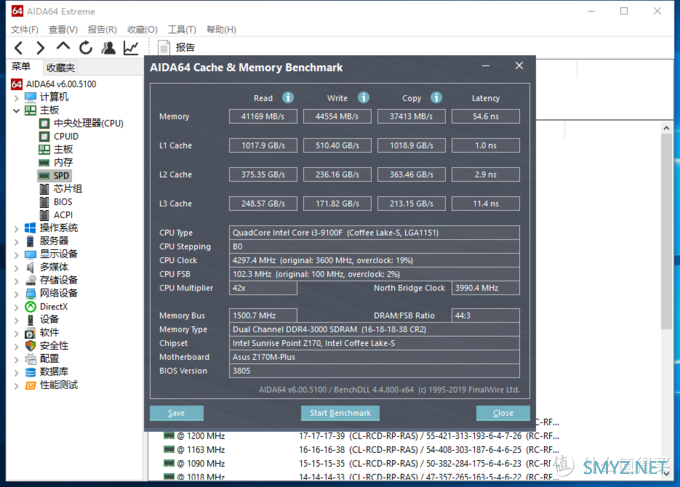Viewport: 680px width, 487px height.
Task: Open the graph chart toolbar icon
Action: (x=131, y=48)
